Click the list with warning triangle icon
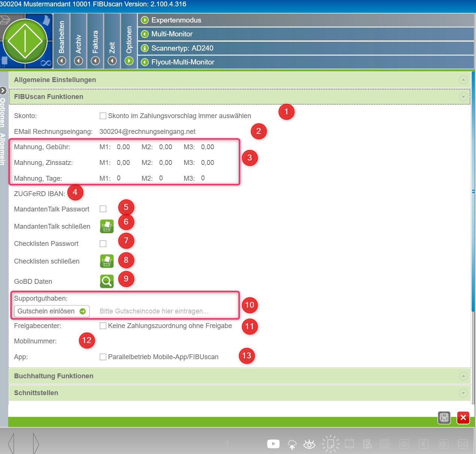Screen dimensions: 476x454 tap(367, 444)
